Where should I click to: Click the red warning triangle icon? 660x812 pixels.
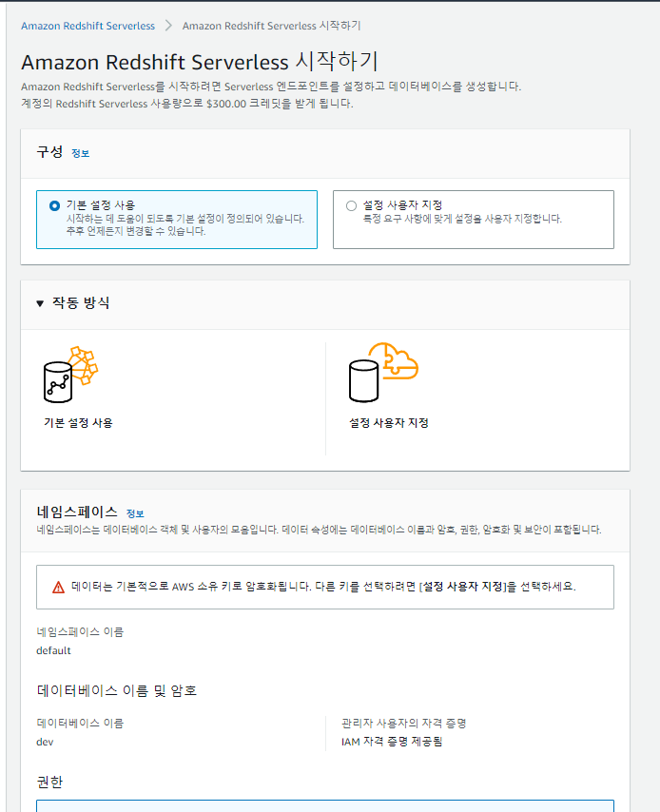59,588
